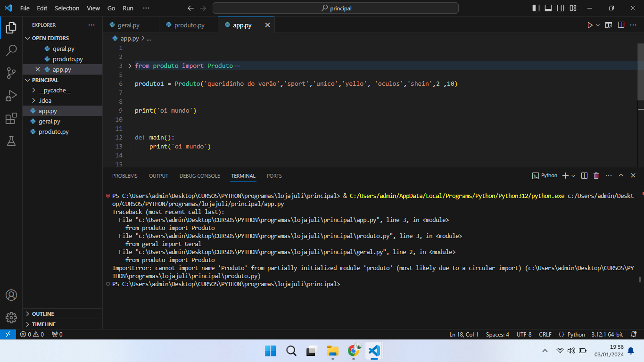Open the Selection menu
Viewport: 644px width, 362px height.
click(67, 8)
